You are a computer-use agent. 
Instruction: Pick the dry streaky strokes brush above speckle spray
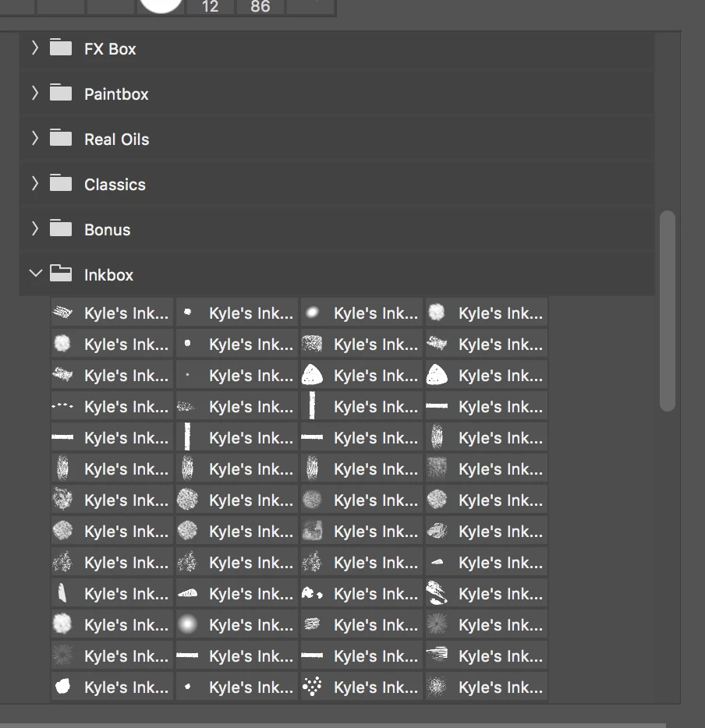click(x=487, y=656)
